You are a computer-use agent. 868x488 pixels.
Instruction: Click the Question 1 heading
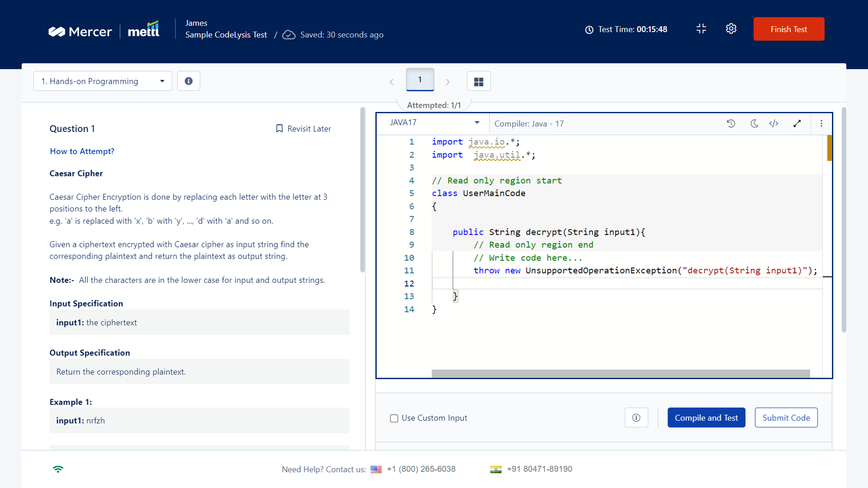(x=72, y=128)
